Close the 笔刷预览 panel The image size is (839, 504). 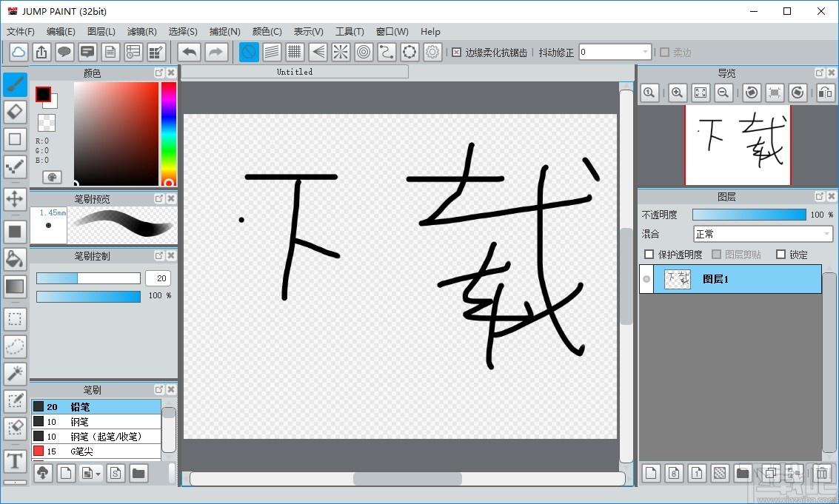[171, 198]
